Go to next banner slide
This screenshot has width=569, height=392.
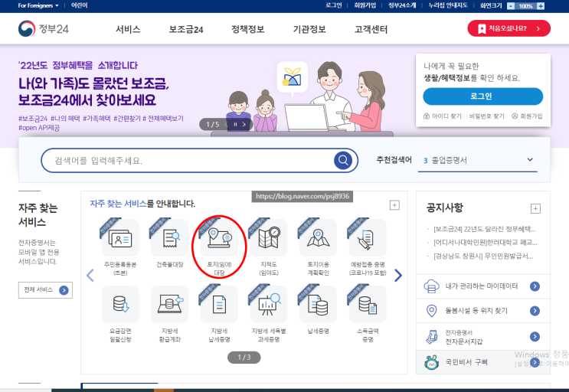point(244,124)
